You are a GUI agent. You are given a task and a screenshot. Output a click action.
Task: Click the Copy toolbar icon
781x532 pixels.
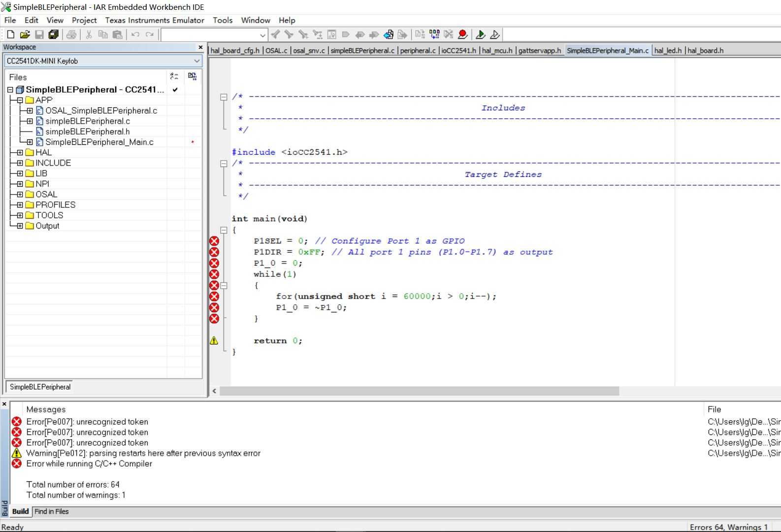pos(103,34)
